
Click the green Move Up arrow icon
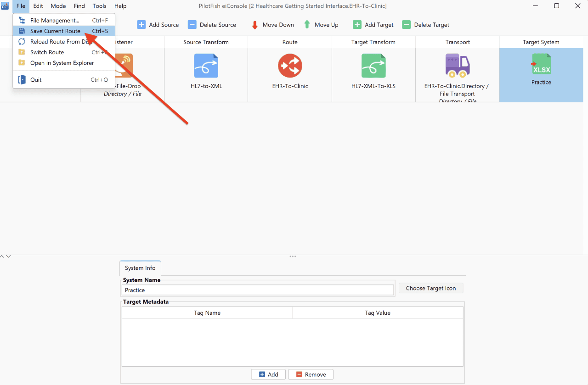click(307, 25)
